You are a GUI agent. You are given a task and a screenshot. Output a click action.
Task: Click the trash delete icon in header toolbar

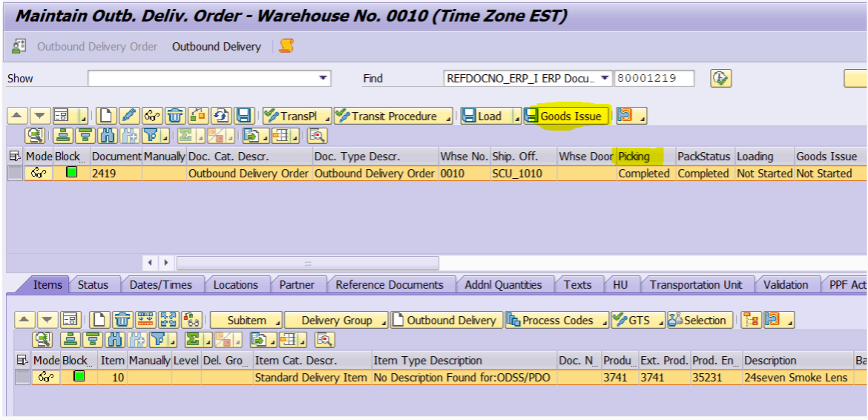(x=175, y=116)
